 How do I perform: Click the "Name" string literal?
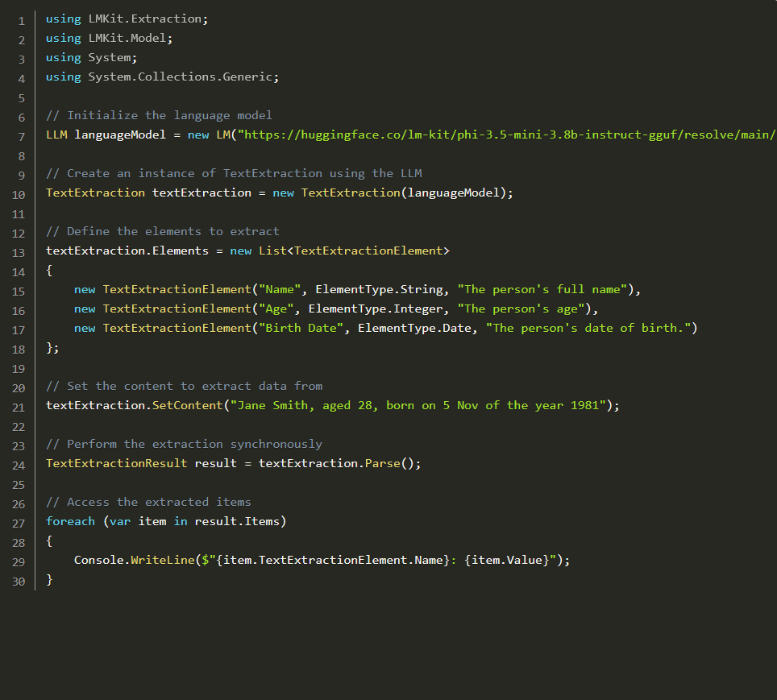pyautogui.click(x=280, y=289)
